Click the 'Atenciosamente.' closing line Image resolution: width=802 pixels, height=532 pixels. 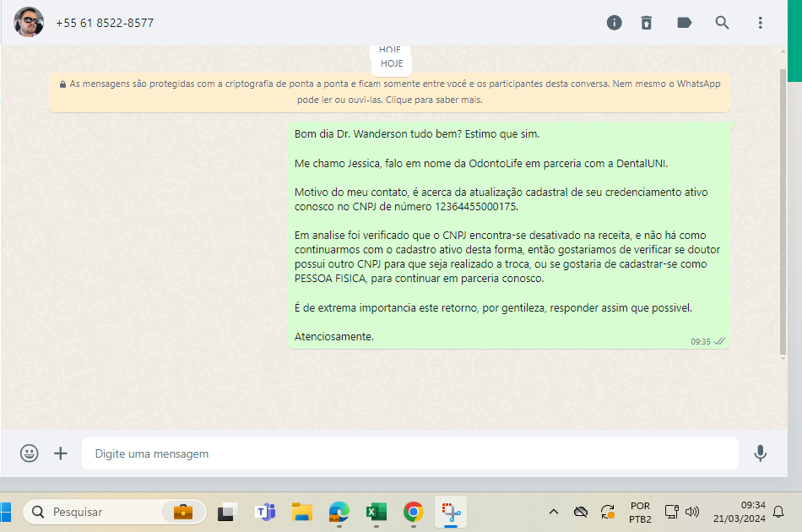334,337
